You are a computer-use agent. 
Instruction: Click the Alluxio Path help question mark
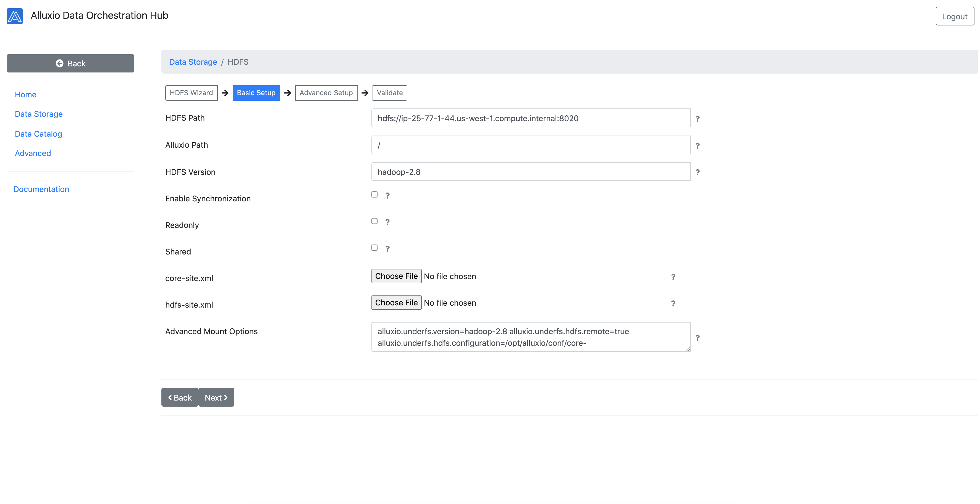point(697,146)
